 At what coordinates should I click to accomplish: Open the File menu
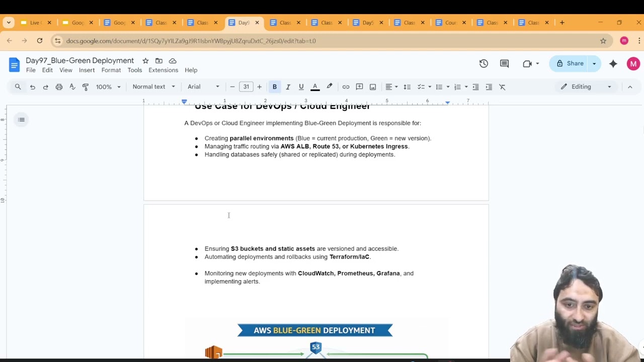31,70
